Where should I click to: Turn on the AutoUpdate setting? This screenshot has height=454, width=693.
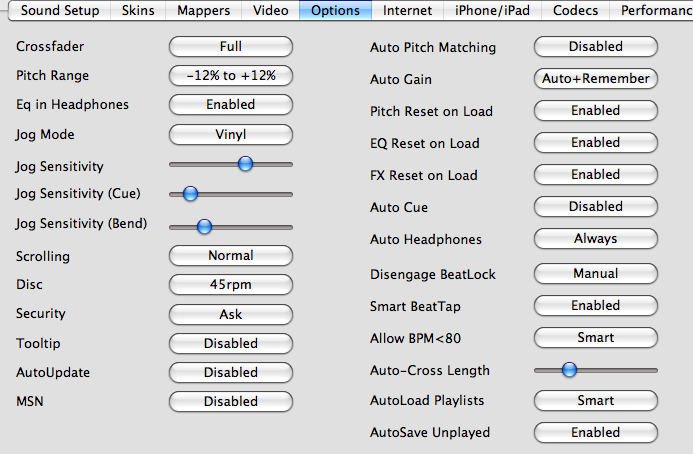pyautogui.click(x=231, y=372)
